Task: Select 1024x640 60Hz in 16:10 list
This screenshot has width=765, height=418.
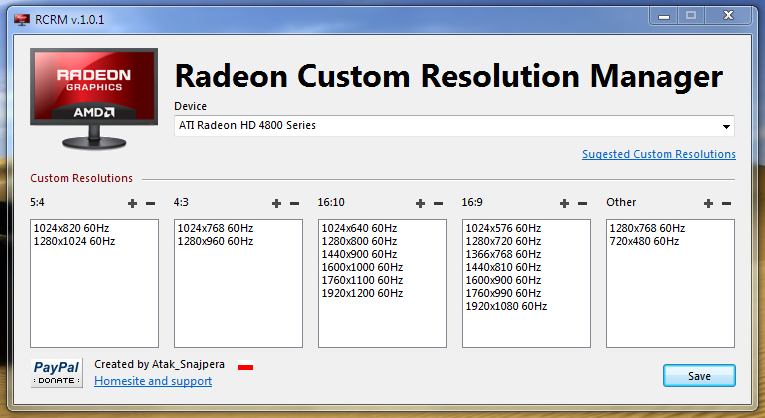Action: (x=359, y=228)
